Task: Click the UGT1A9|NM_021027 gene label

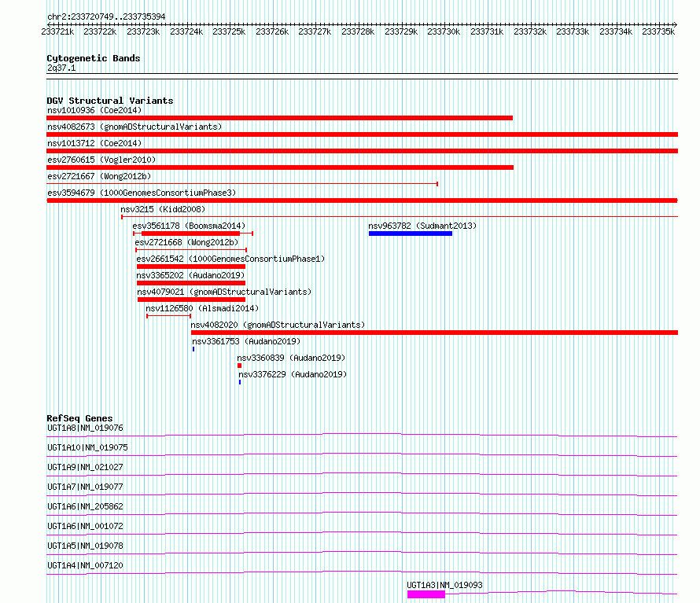Action: coord(85,467)
